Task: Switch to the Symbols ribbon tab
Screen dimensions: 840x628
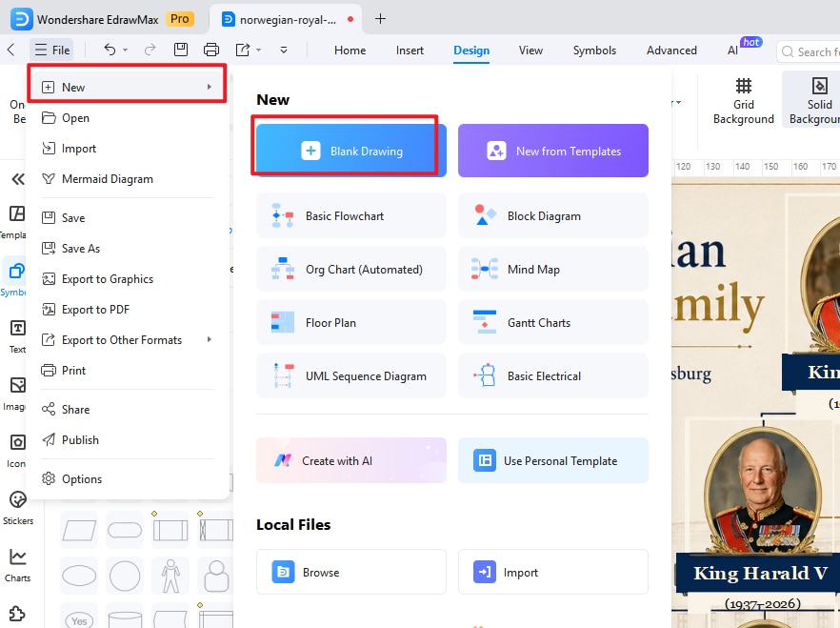Action: tap(594, 50)
